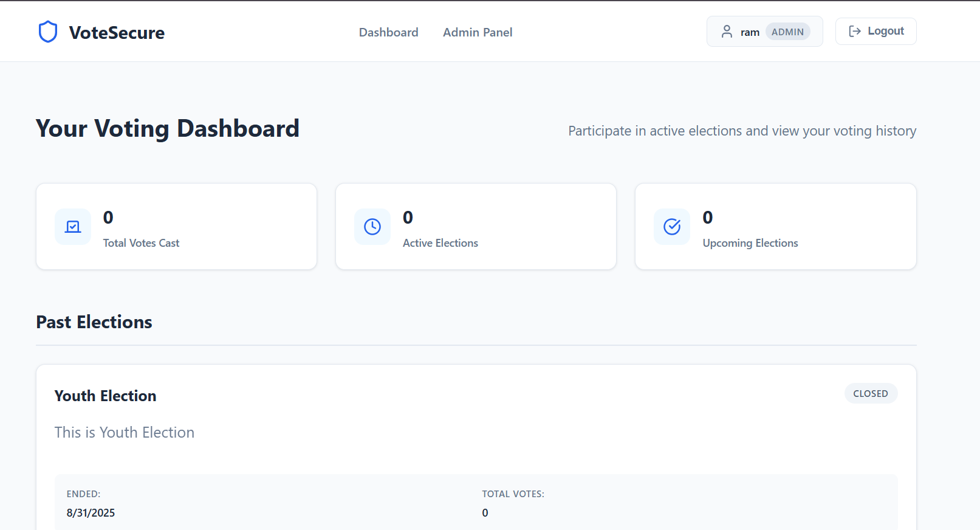Click the ended date 8/31/2025
Image resolution: width=980 pixels, height=530 pixels.
click(x=91, y=512)
